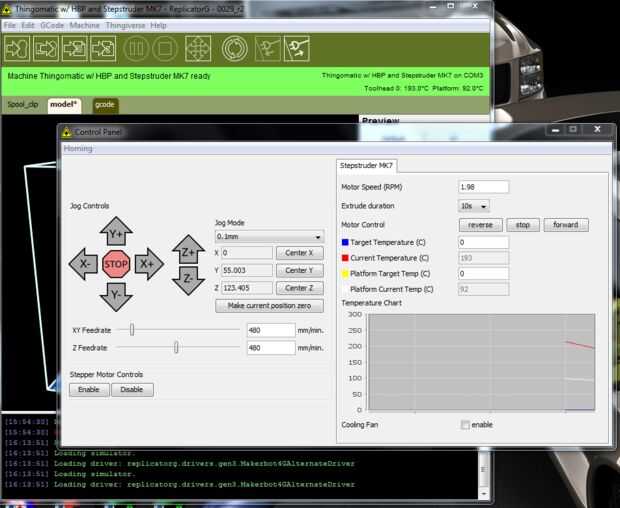Click the Z Feedrate slider handle
620x508 pixels.
(176, 347)
